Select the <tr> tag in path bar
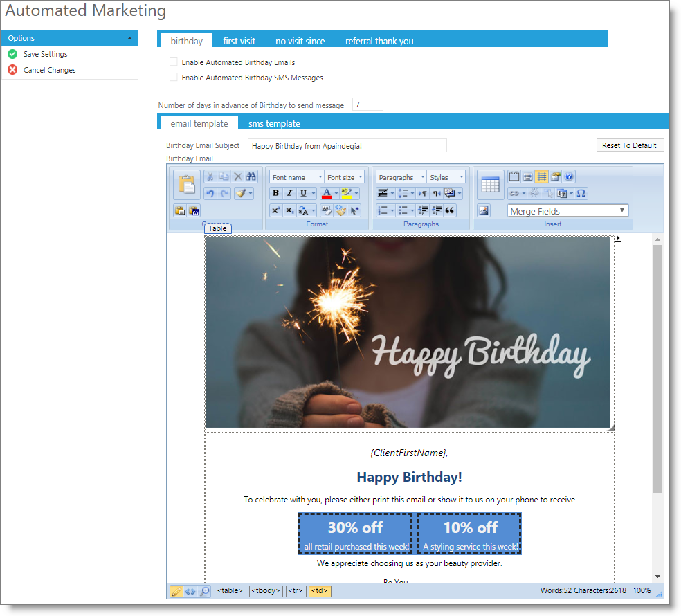This screenshot has width=681, height=616. click(x=296, y=591)
